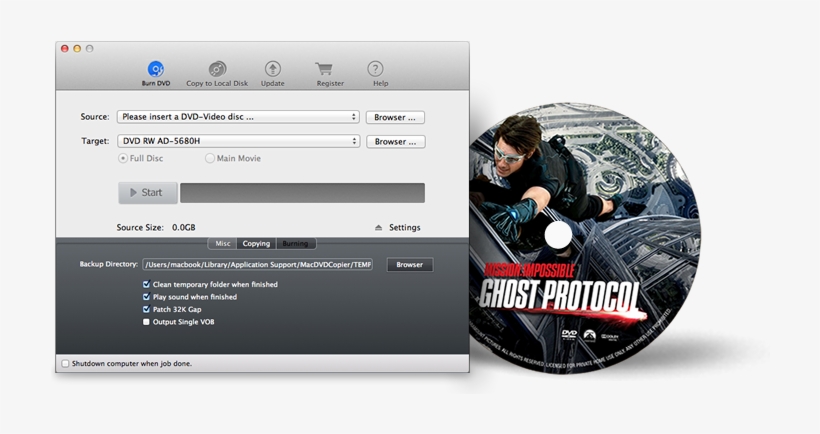Viewport: 820px width, 434px height.
Task: Switch to the Burning settings tab
Action: pyautogui.click(x=295, y=244)
